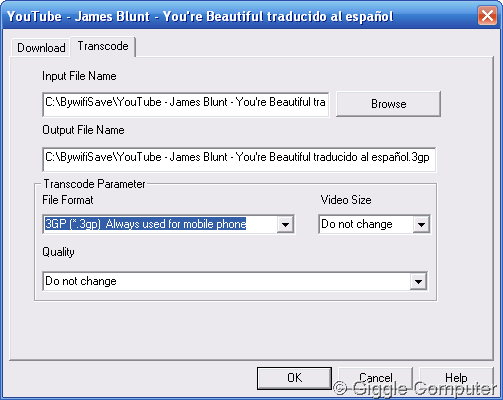Image resolution: width=503 pixels, height=400 pixels.
Task: Select the Transcode tab
Action: tap(103, 46)
